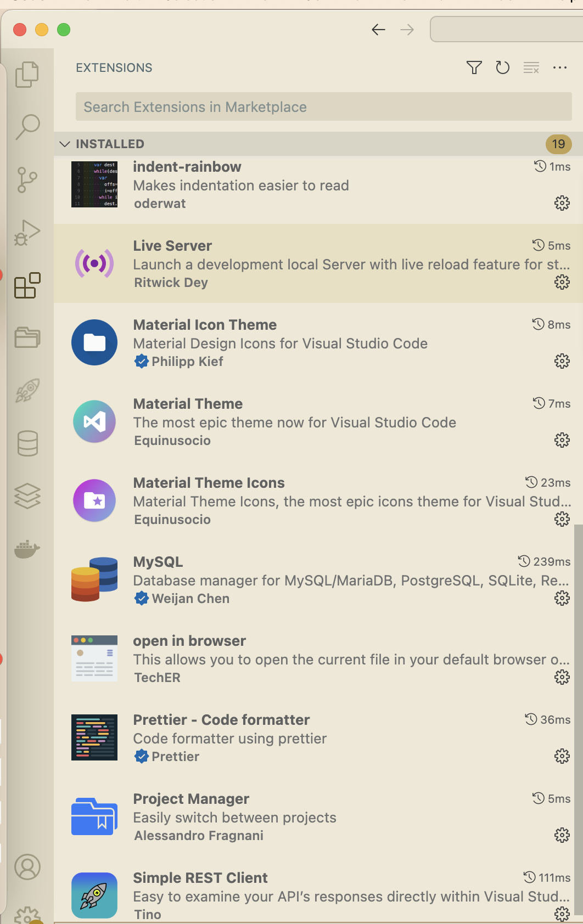Open the Explorer view in activity bar
The height and width of the screenshot is (924, 583).
[x=27, y=75]
